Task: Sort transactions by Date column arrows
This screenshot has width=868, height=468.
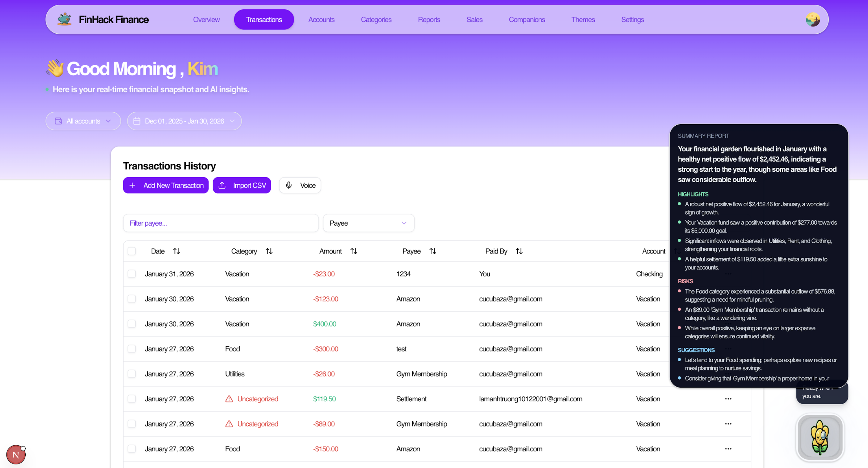Action: pyautogui.click(x=177, y=251)
